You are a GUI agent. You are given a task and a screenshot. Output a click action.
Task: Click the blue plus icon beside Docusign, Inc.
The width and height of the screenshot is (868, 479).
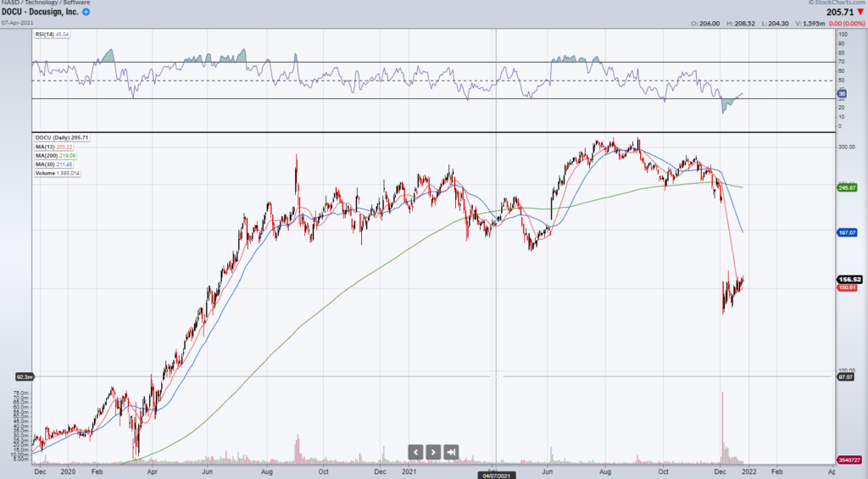86,14
